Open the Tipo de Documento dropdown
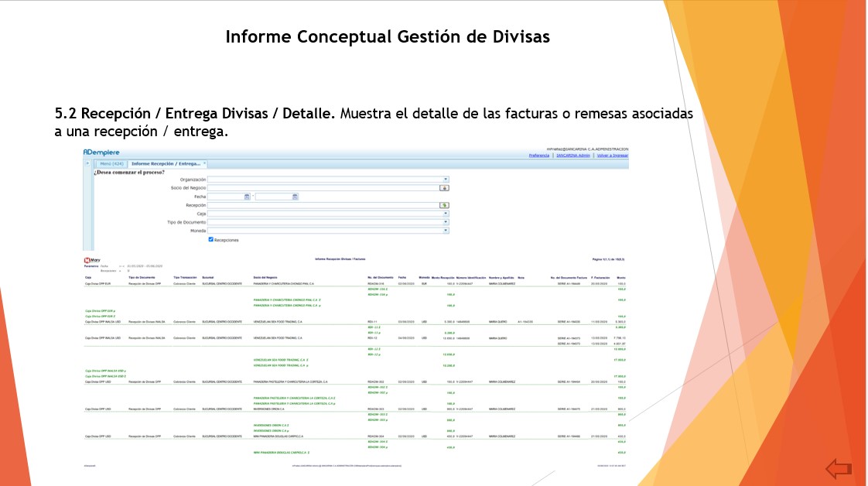Screen dimensions: 868x486 (x=446, y=222)
